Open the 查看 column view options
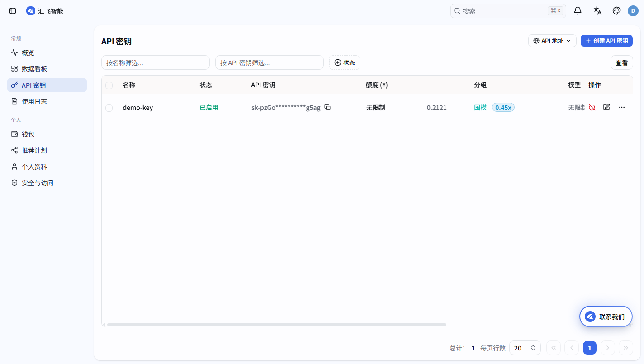 pyautogui.click(x=622, y=62)
